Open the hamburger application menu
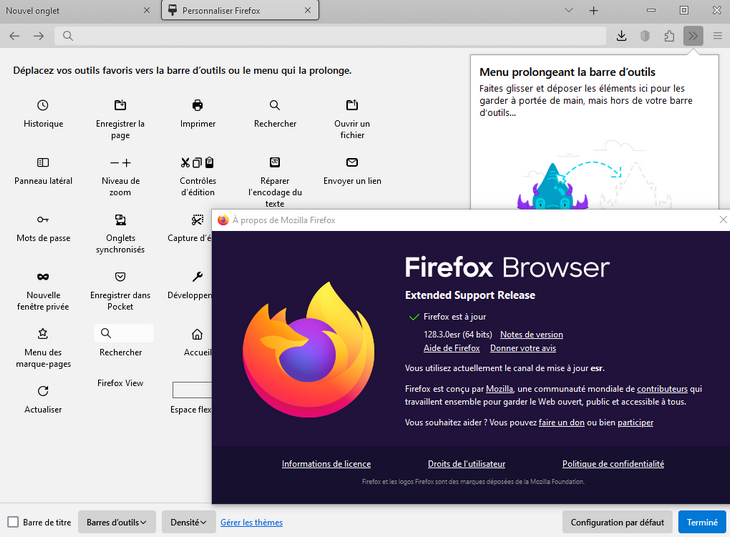730x537 pixels. point(717,36)
